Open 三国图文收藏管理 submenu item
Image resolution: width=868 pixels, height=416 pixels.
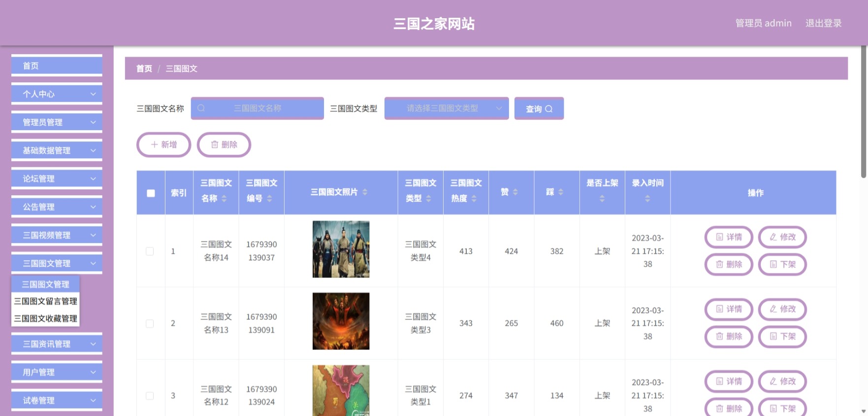tap(45, 318)
